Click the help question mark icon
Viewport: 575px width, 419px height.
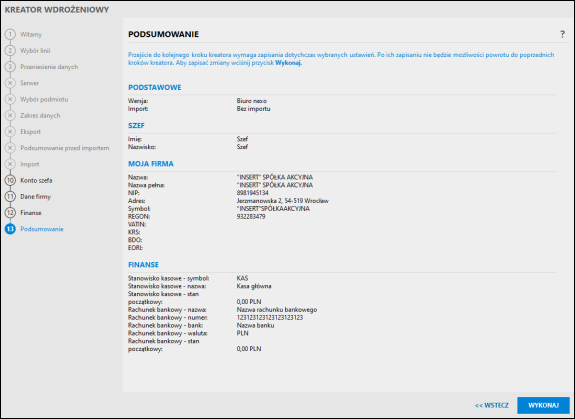(562, 34)
